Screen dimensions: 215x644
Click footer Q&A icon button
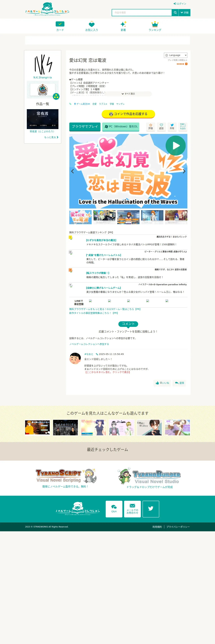pyautogui.click(x=114, y=509)
